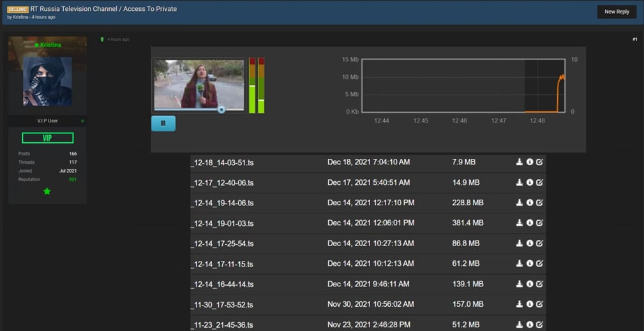Viewport: 644px width, 331px height.
Task: Download the _12-18_14-03-51.ts file
Action: click(x=519, y=163)
